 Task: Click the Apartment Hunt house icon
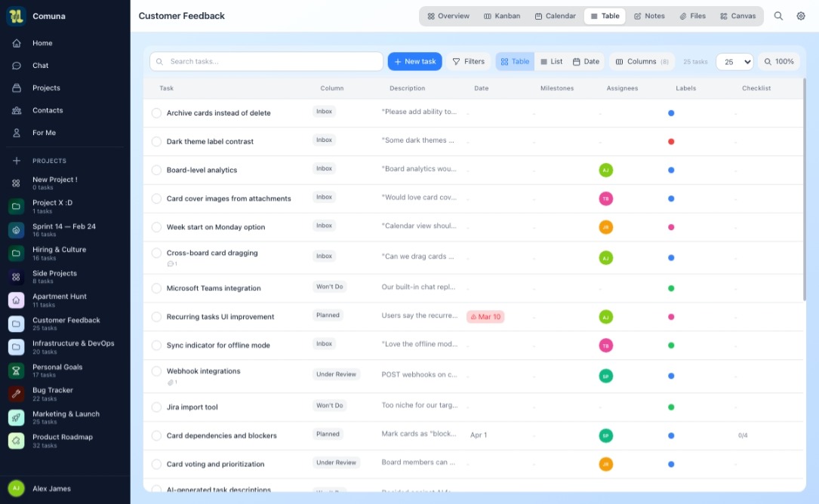coord(16,300)
